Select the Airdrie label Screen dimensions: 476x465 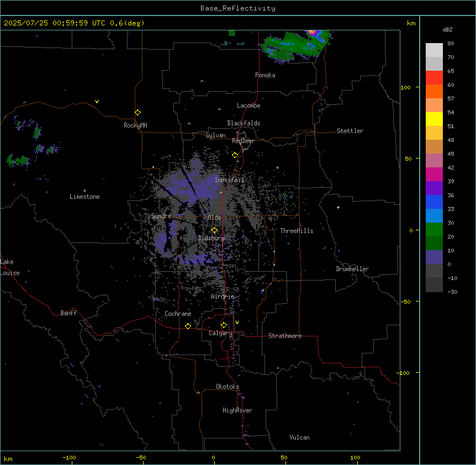(223, 297)
